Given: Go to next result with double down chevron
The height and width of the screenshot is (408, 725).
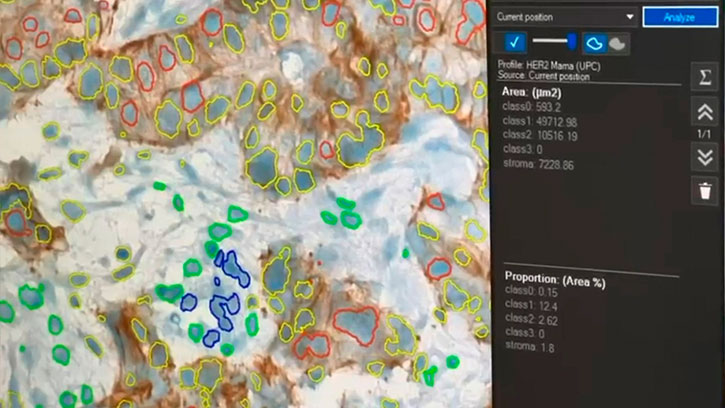Looking at the screenshot, I should (704, 157).
